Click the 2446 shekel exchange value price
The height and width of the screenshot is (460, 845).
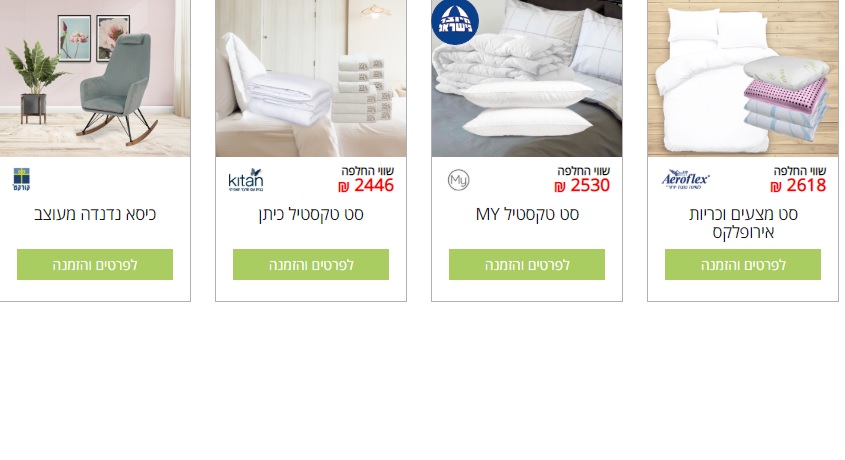tap(366, 186)
